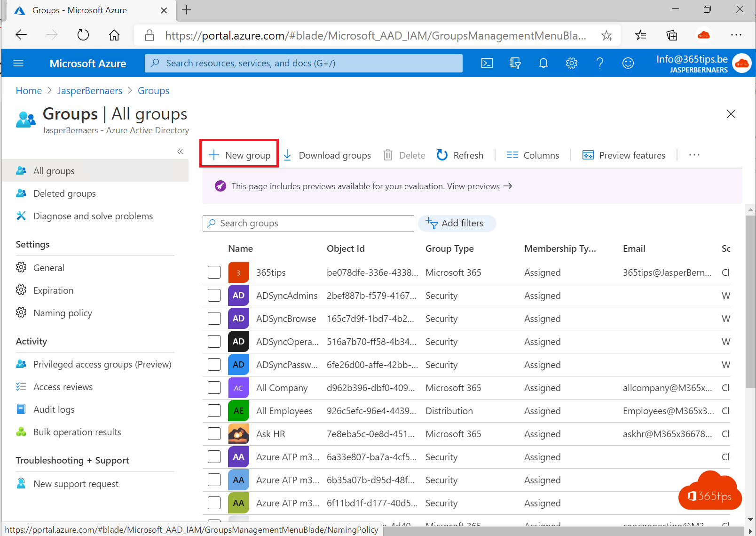
Task: Open the Azure portal hamburger menu
Action: pyautogui.click(x=18, y=63)
